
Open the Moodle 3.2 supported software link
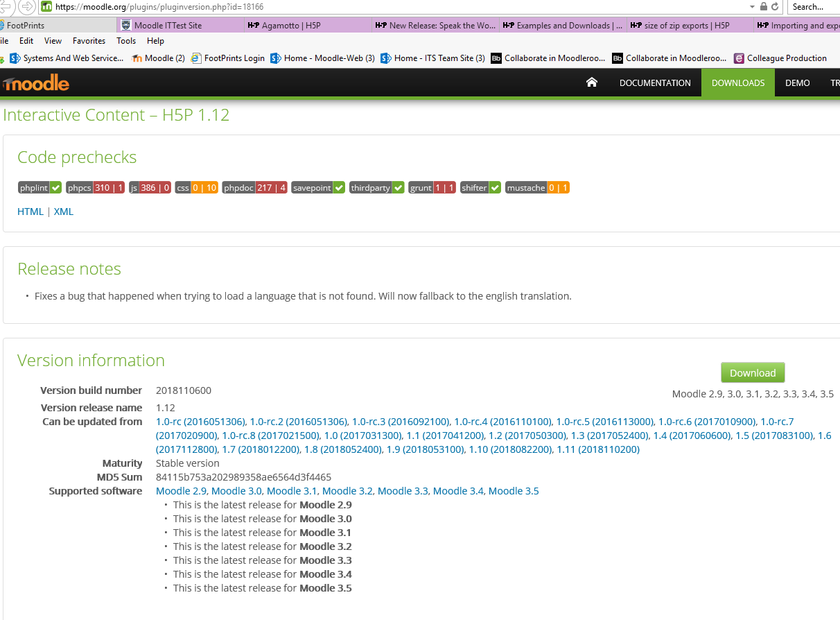click(x=348, y=491)
